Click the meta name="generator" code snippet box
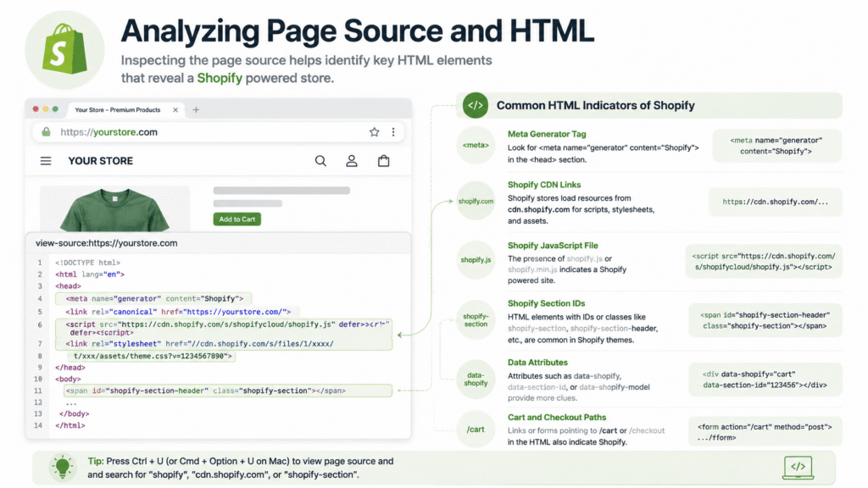Image resolution: width=868 pixels, height=488 pixels. [x=776, y=146]
